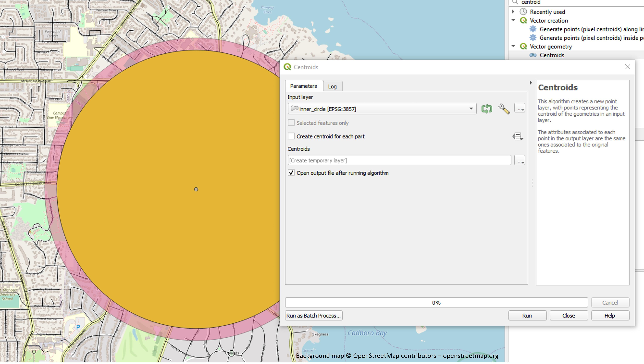
Task: Click the data-defined override icon for each part
Action: coord(517,137)
